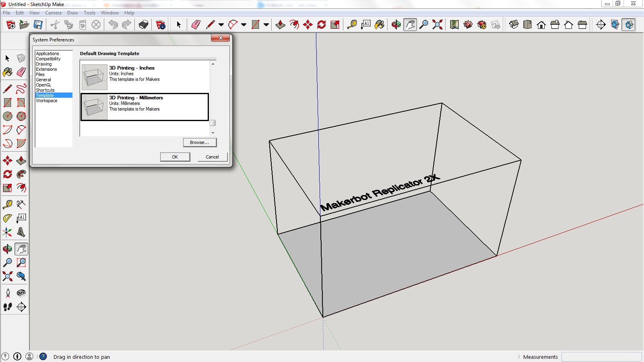The height and width of the screenshot is (362, 644).
Task: Select Zoom Window tool in left palette
Action: [21, 263]
